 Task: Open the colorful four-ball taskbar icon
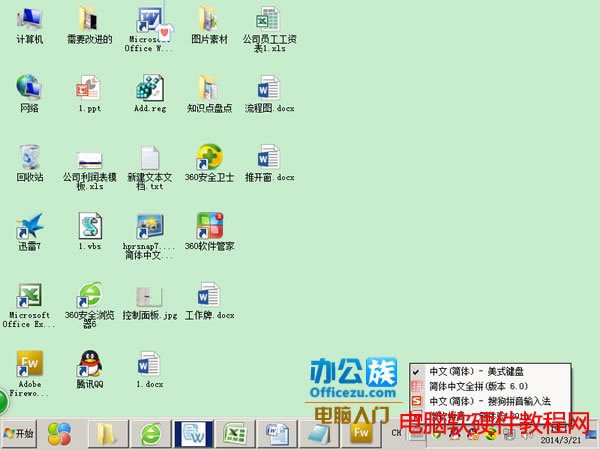(x=59, y=434)
